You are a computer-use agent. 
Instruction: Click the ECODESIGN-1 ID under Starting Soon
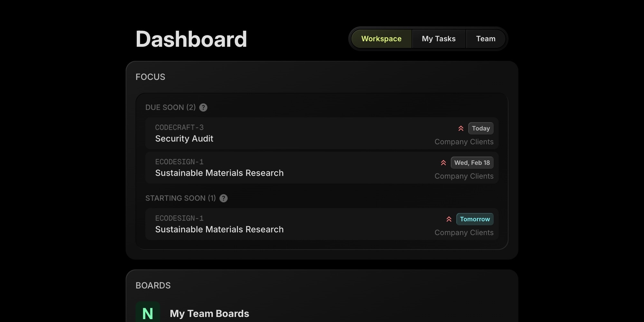(x=179, y=218)
